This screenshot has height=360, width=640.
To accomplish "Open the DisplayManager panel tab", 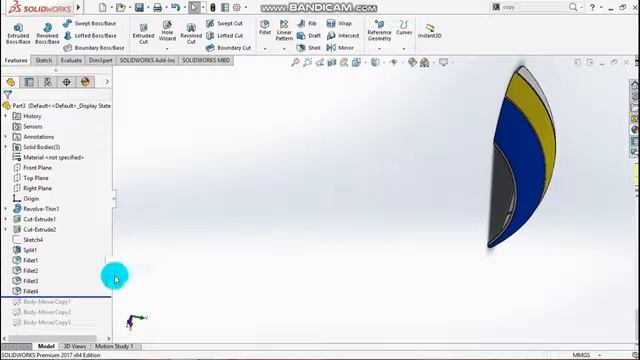I will pyautogui.click(x=85, y=82).
